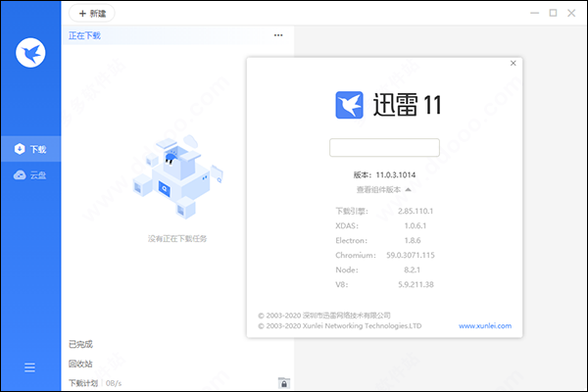Collapse 查看组件版本 component versions

coord(383,189)
